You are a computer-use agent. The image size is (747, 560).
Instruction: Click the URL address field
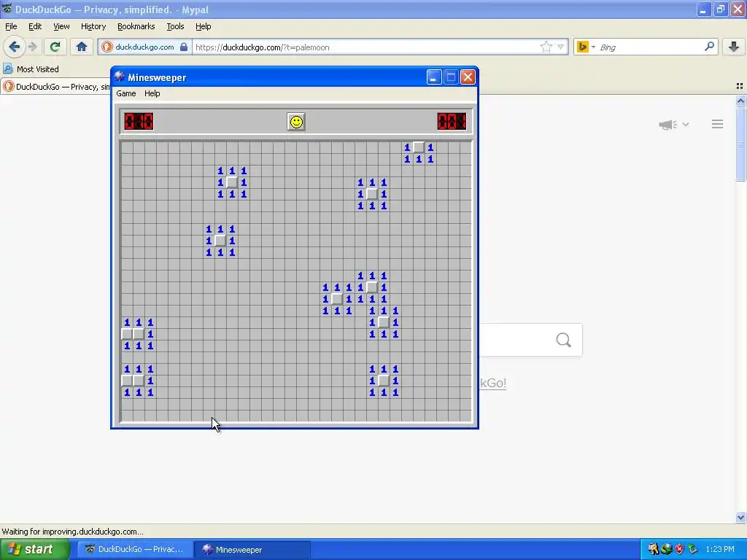click(x=365, y=47)
